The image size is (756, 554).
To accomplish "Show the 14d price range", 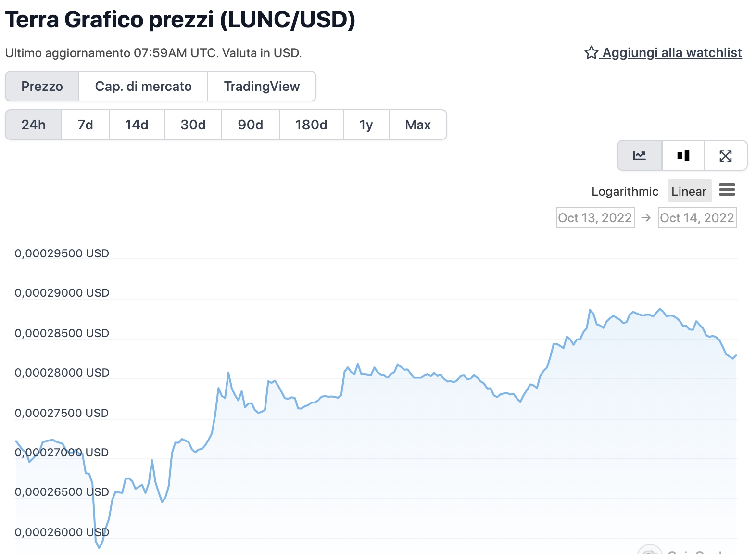I will coord(137,125).
